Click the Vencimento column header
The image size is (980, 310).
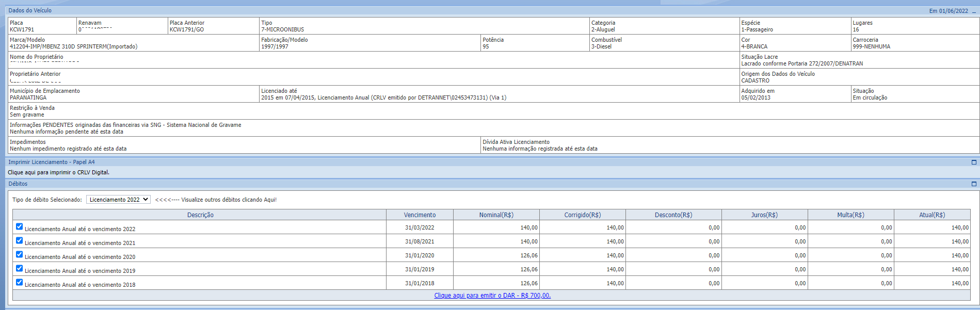click(x=420, y=215)
